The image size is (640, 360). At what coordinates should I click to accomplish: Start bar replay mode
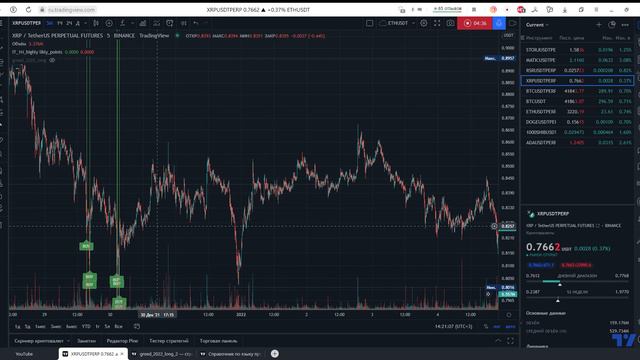(x=184, y=23)
